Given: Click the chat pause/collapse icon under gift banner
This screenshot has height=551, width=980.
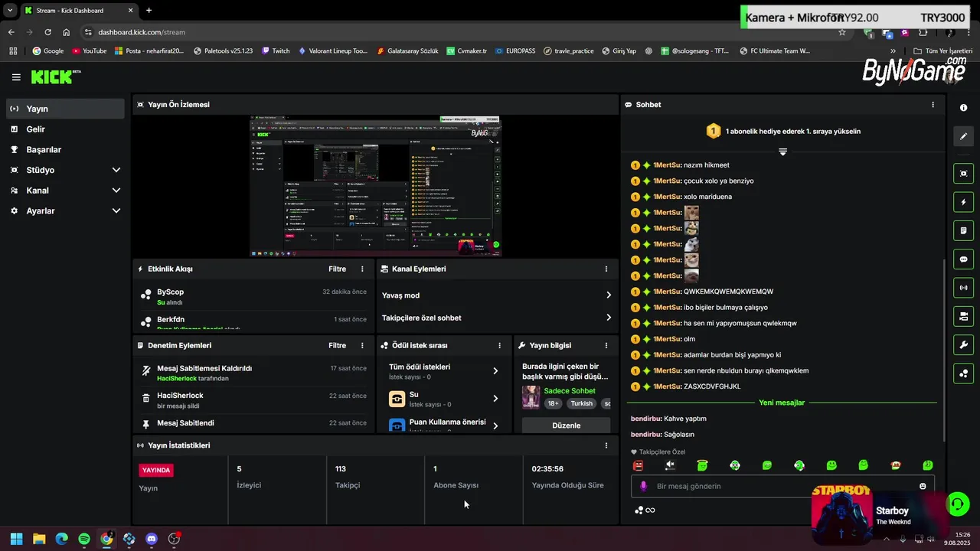Looking at the screenshot, I should pyautogui.click(x=782, y=152).
